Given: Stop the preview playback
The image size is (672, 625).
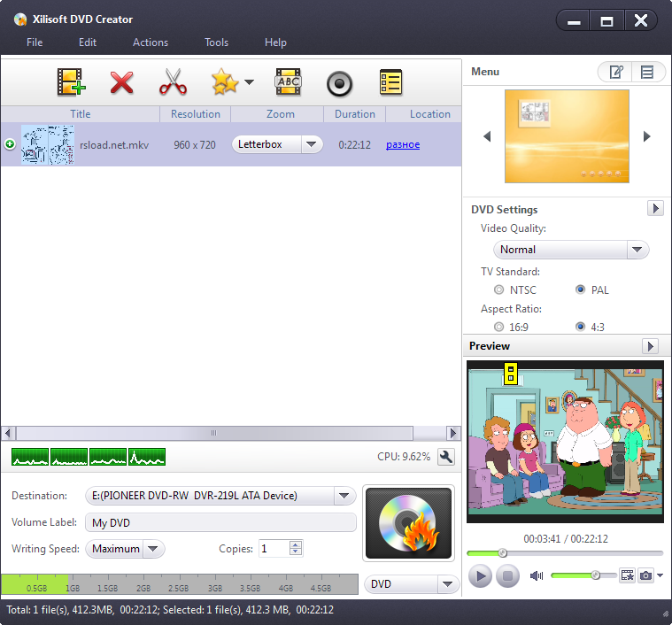Looking at the screenshot, I should (x=507, y=575).
